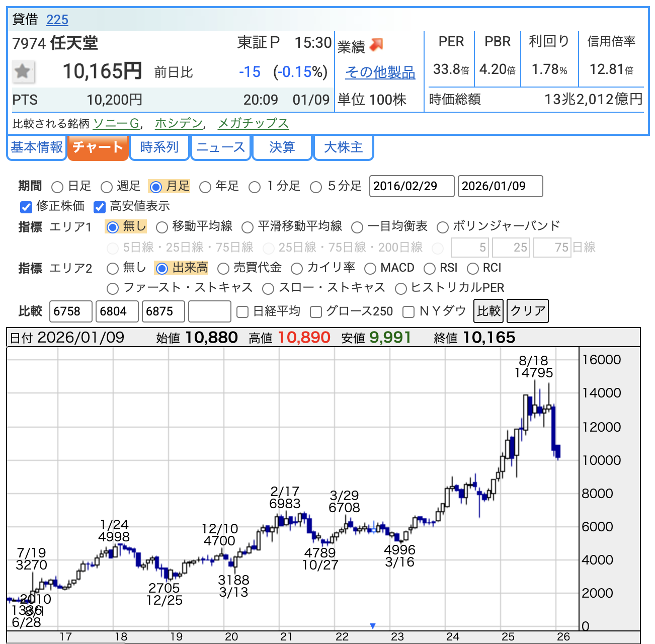This screenshot has height=644, width=655.
Task: Click the 225 index link
Action: (57, 20)
